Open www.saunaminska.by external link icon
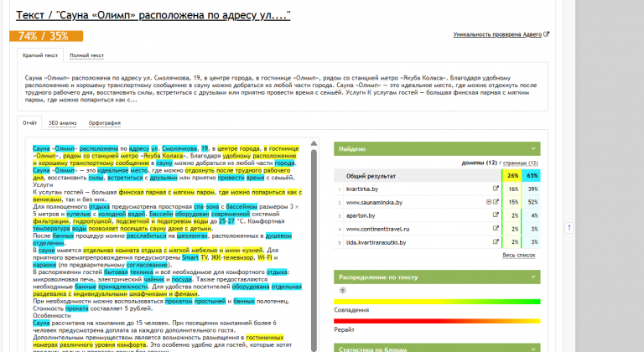Screen dimensions: 644x352 coord(496,202)
